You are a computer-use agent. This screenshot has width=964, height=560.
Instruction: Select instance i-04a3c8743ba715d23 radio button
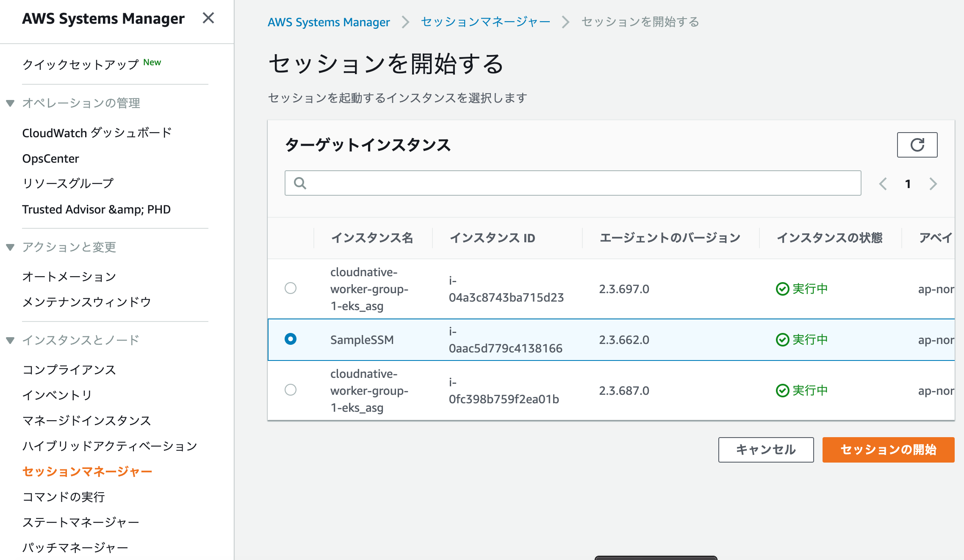pos(291,288)
